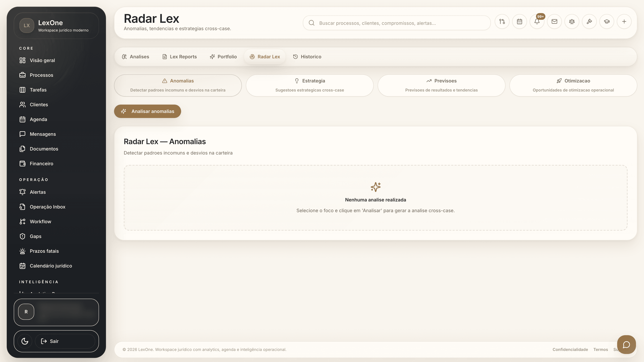Screen dimensions: 644x362
Task: Click the graduation cap icon
Action: pyautogui.click(x=607, y=22)
